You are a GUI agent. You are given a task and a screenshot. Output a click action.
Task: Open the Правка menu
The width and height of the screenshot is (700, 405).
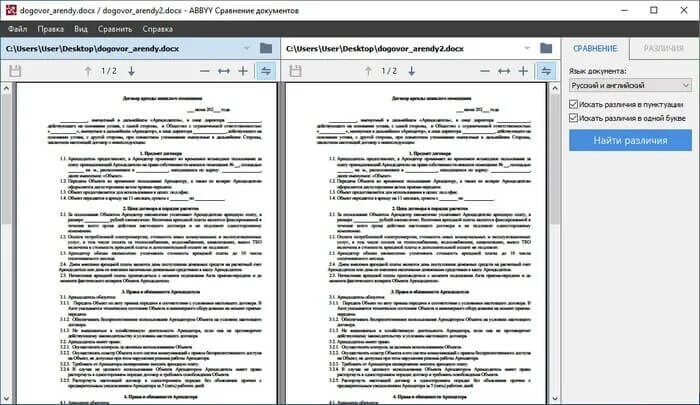[x=50, y=29]
